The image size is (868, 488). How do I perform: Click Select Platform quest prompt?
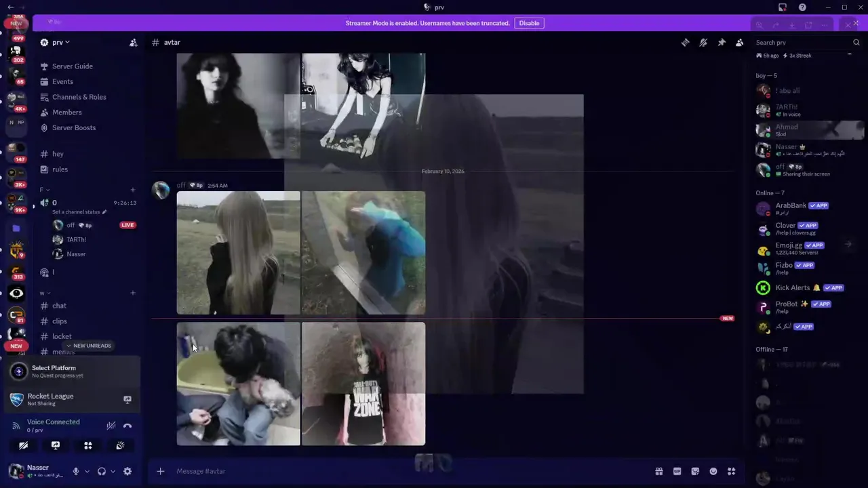[x=73, y=371]
